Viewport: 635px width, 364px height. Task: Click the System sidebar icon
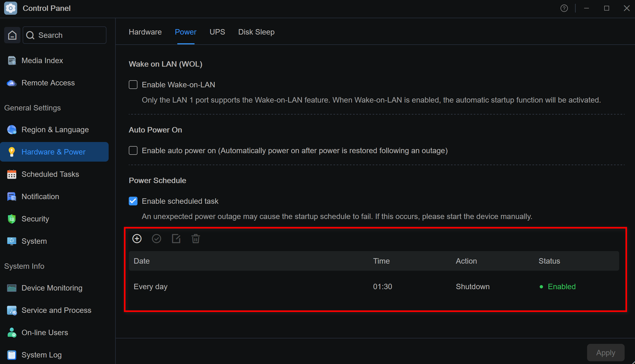click(12, 242)
